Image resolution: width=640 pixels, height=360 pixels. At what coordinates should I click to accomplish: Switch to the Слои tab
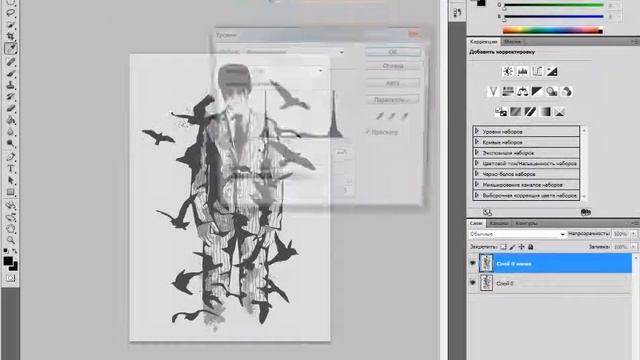point(476,223)
